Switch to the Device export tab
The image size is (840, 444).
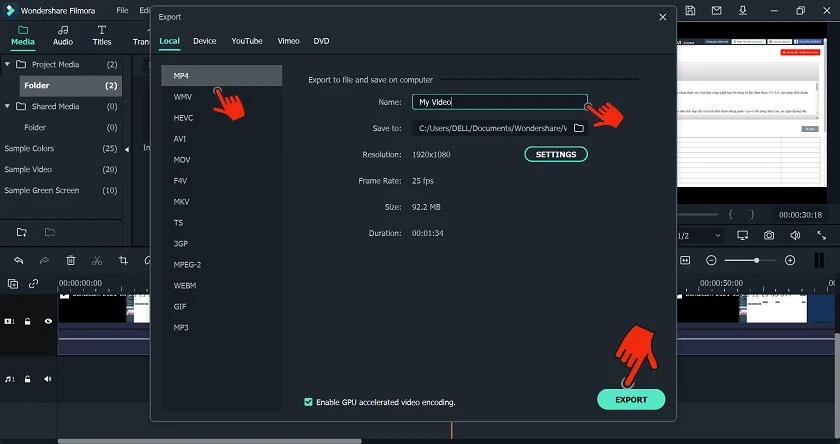coord(205,41)
